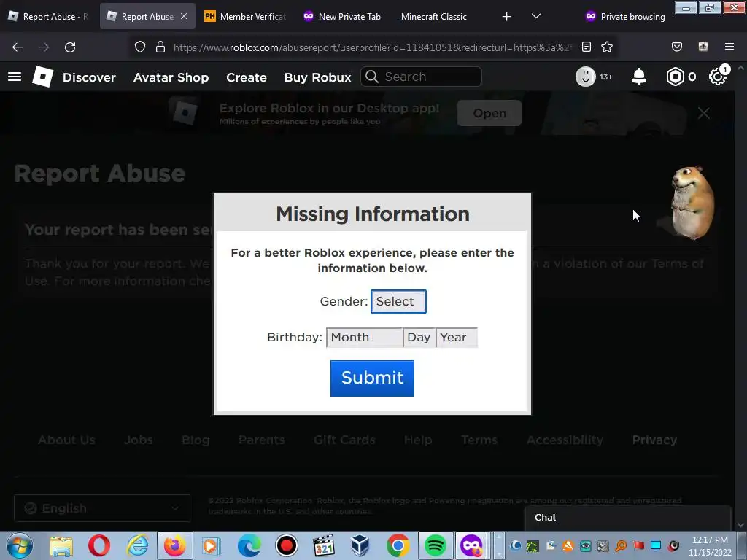
Task: Open a new tab with the plus button
Action: pos(507,17)
